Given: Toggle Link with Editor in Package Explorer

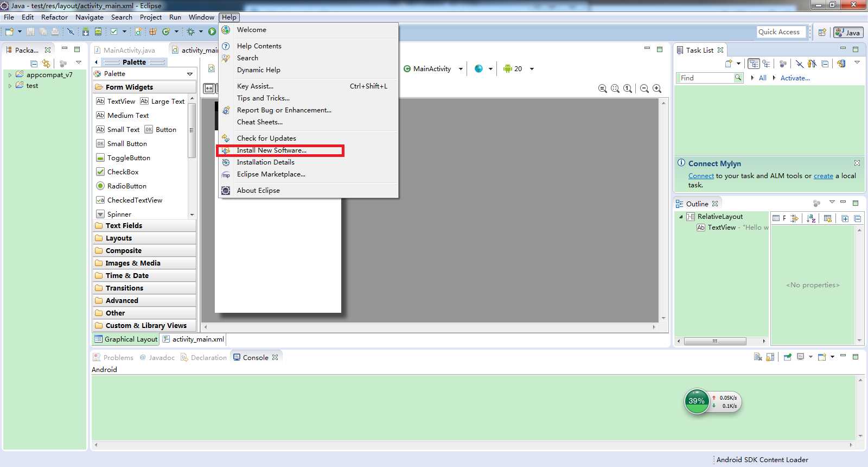Looking at the screenshot, I should click(46, 63).
